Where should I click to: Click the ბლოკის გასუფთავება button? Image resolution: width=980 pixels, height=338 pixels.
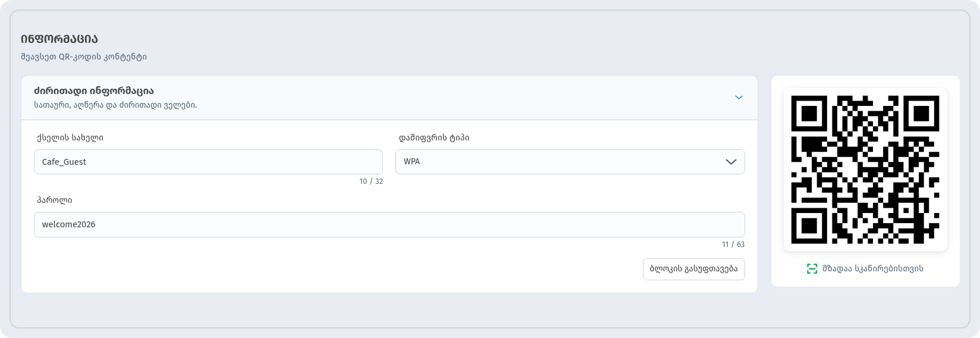[693, 269]
